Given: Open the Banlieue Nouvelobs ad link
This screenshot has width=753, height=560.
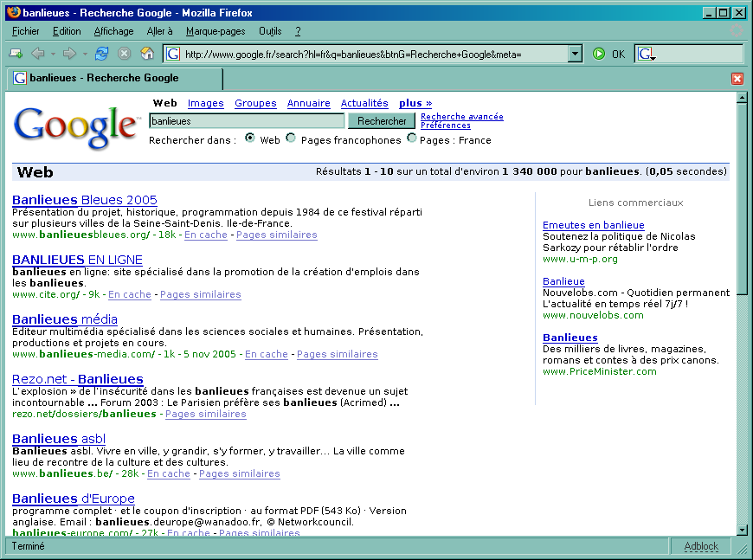Looking at the screenshot, I should 563,281.
